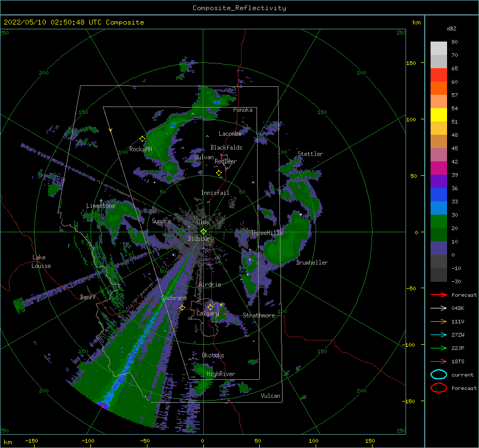Pick the slate 10–0 dBZ color swatch
The width and height of the screenshot is (479, 448).
[439, 248]
